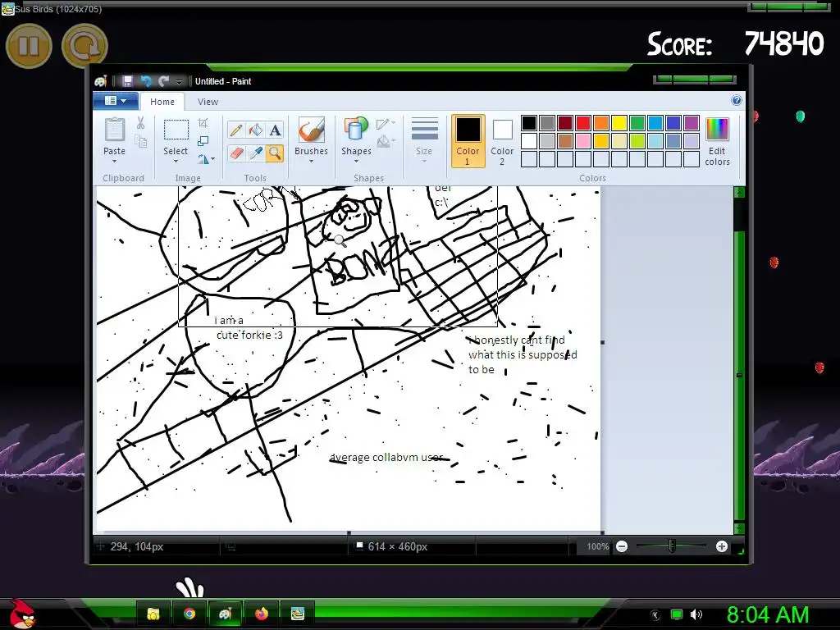840x630 pixels.
Task: Pick the pink color swatch
Action: click(583, 141)
